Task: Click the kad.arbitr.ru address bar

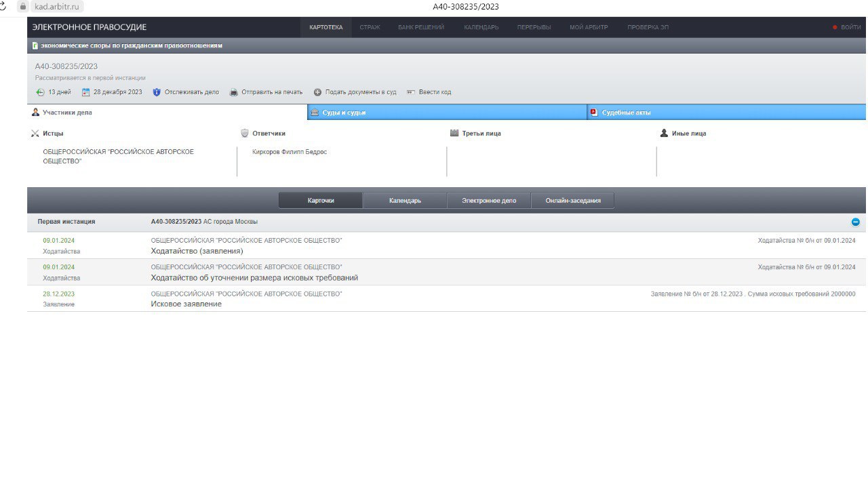Action: click(58, 6)
